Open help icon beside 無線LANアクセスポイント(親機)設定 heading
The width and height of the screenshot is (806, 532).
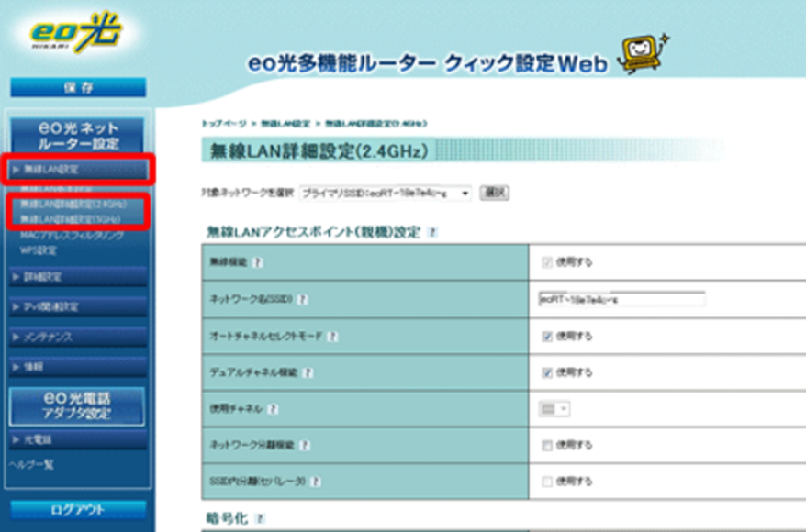pos(432,233)
